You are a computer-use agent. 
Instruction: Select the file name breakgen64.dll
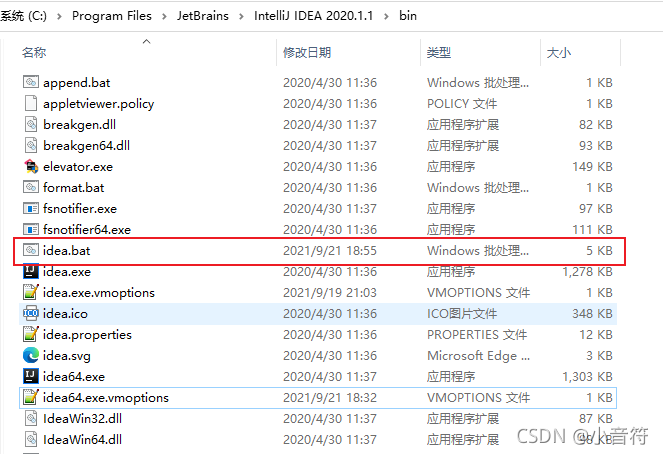tap(86, 145)
